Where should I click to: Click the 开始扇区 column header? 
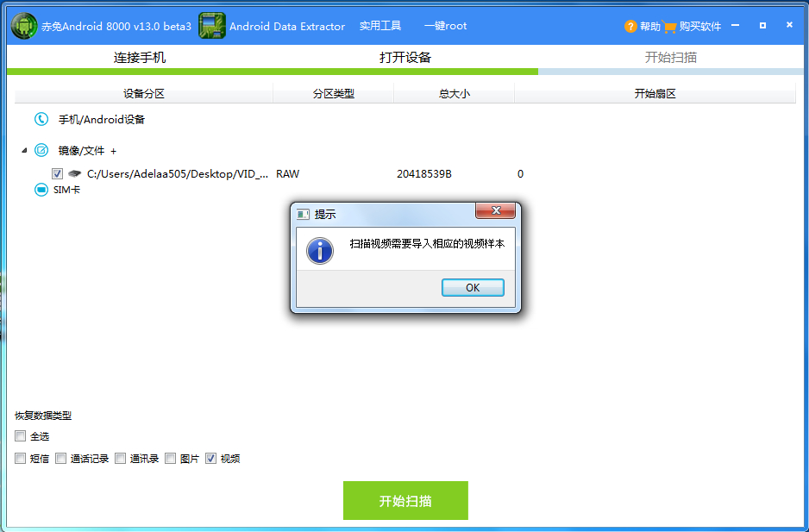click(x=655, y=93)
